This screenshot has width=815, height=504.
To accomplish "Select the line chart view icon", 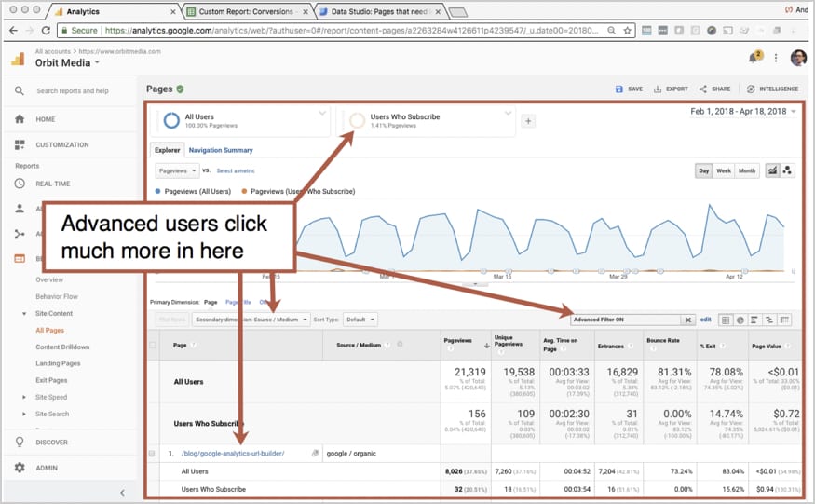I will pos(772,170).
